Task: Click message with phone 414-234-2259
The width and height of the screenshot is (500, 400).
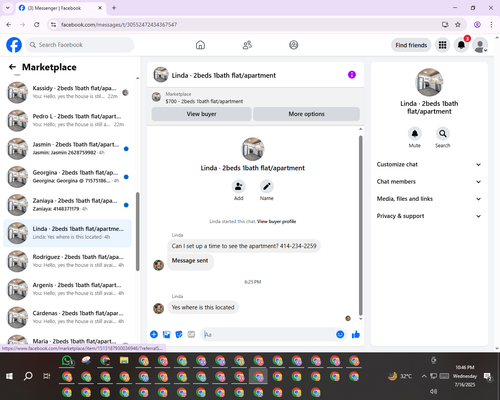Action: 244,246
